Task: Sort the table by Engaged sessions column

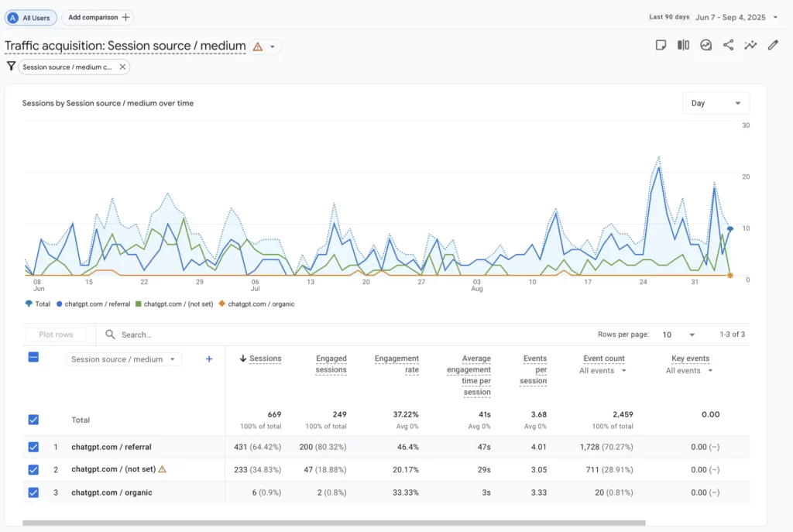Action: coord(331,364)
